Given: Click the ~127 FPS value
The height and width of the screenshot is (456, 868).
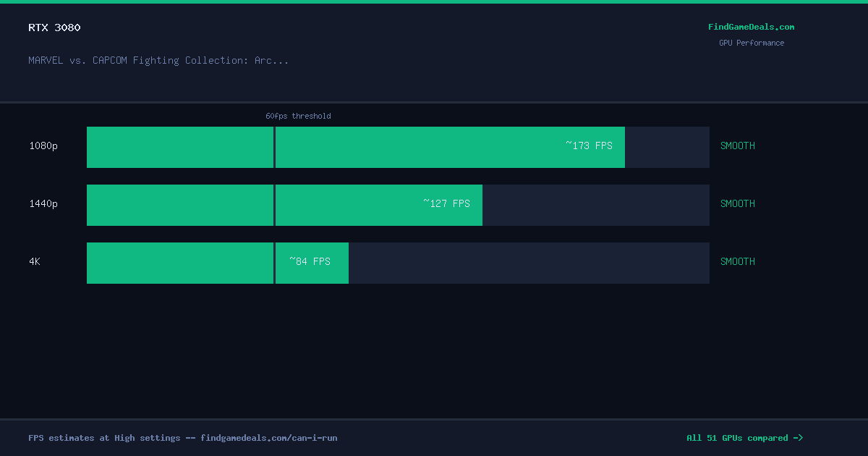Looking at the screenshot, I should click(x=446, y=203).
